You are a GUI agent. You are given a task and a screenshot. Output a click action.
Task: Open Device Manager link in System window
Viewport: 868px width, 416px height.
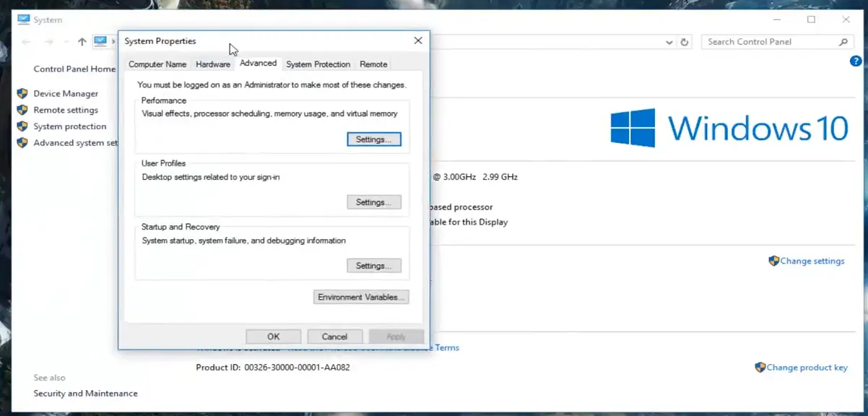point(66,94)
